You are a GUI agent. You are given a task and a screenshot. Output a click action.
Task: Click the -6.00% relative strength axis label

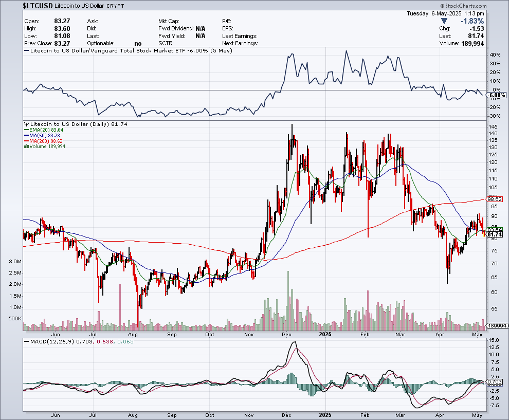pyautogui.click(x=496, y=95)
